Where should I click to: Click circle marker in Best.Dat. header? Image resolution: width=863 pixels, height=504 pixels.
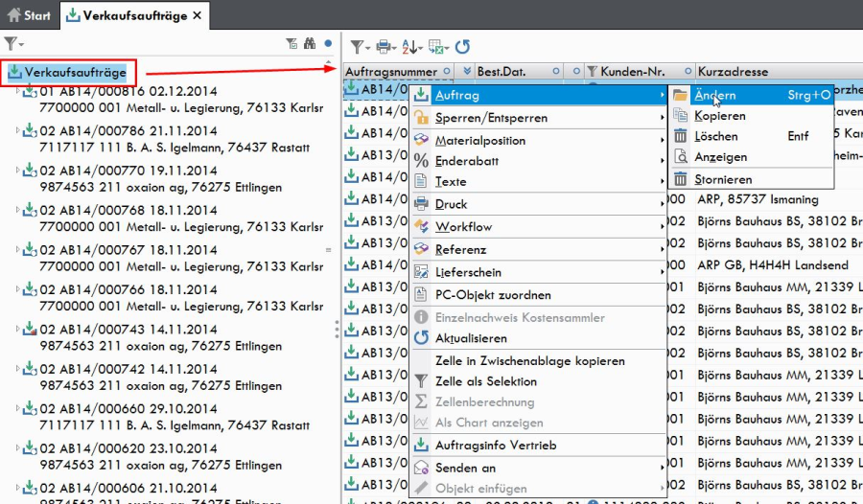[556, 71]
